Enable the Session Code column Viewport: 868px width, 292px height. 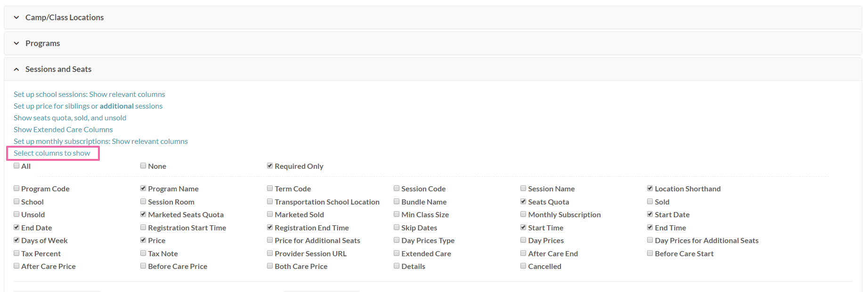click(396, 188)
